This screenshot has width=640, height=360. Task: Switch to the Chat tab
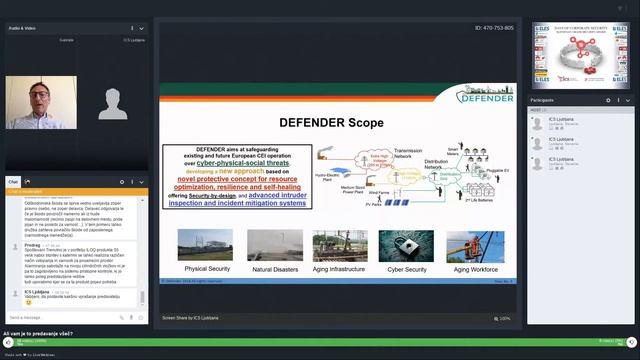pos(13,182)
